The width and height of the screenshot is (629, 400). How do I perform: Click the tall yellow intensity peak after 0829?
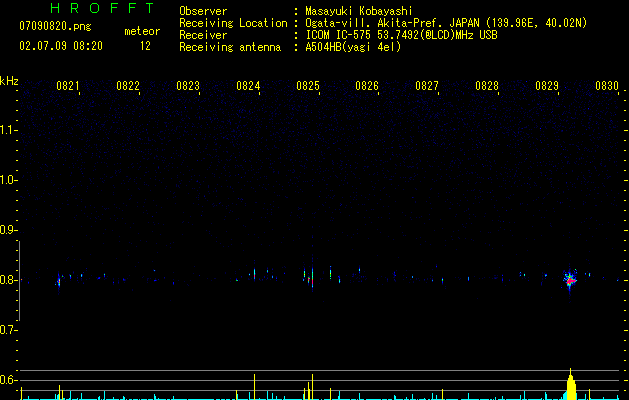(571, 384)
